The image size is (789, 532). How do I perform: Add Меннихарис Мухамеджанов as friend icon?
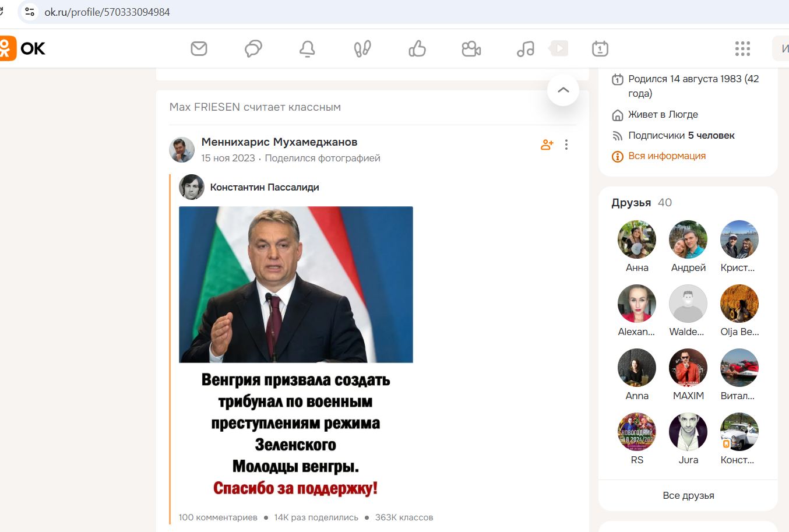(x=547, y=145)
